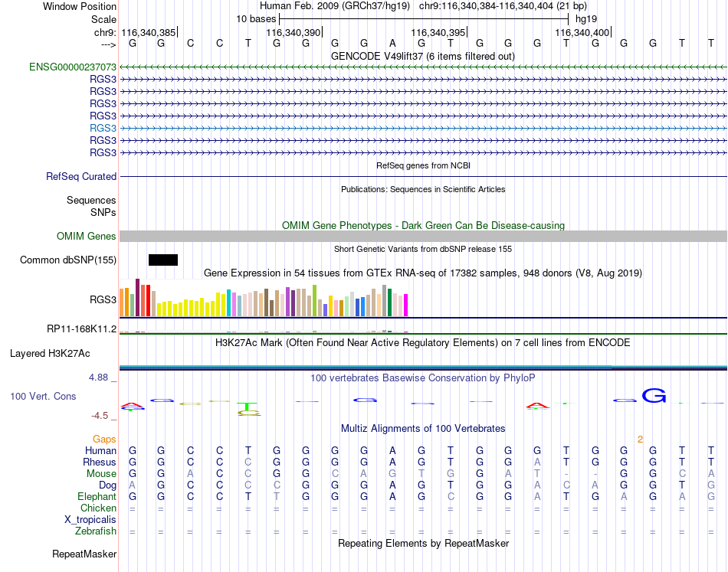Select the Zebrafish alignment species label

point(96,531)
